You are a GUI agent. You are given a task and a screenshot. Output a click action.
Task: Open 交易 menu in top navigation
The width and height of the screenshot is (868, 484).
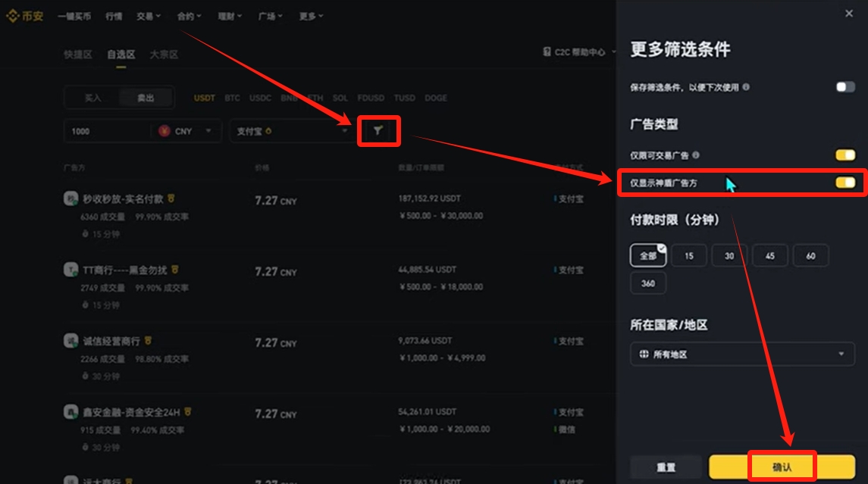click(149, 16)
